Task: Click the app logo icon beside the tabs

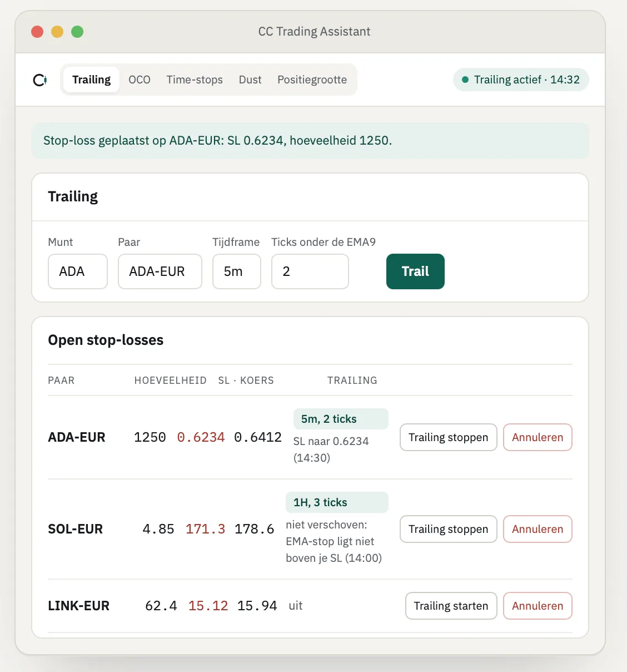Action: point(40,80)
